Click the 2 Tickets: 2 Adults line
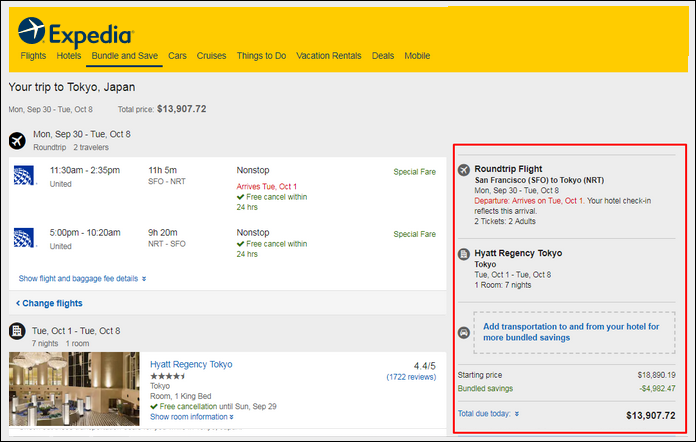This screenshot has width=696, height=442. pos(505,221)
